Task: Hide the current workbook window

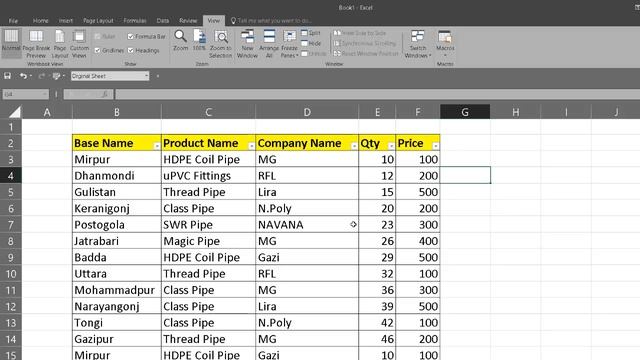Action: pyautogui.click(x=311, y=43)
